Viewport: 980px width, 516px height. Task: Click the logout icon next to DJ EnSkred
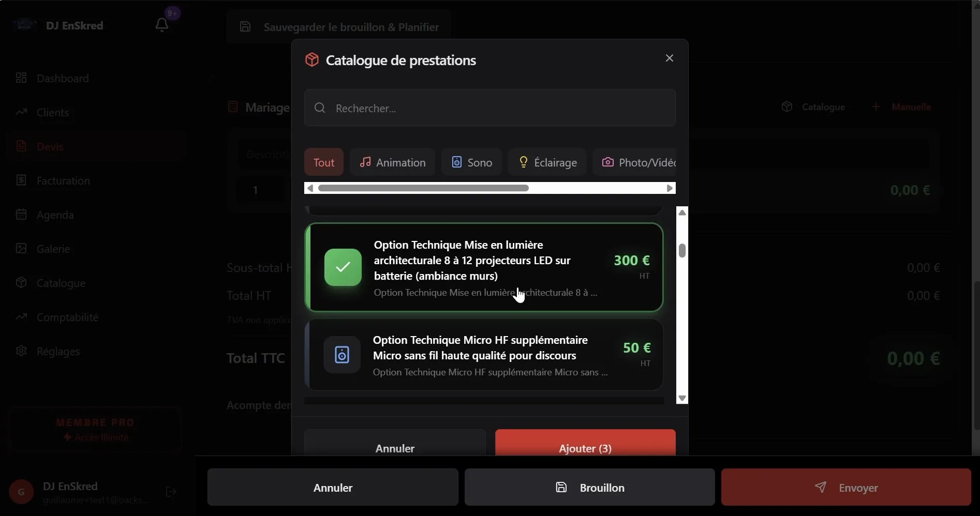click(171, 492)
